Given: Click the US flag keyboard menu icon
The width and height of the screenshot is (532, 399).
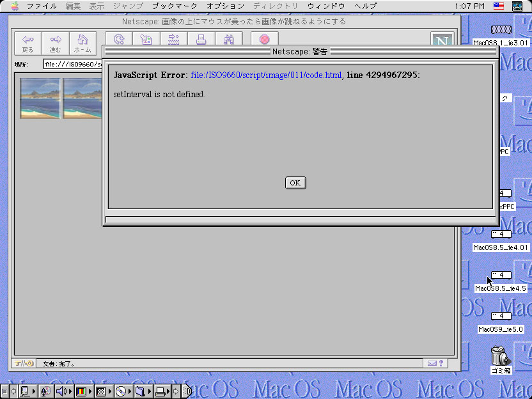Looking at the screenshot, I should (499, 6).
